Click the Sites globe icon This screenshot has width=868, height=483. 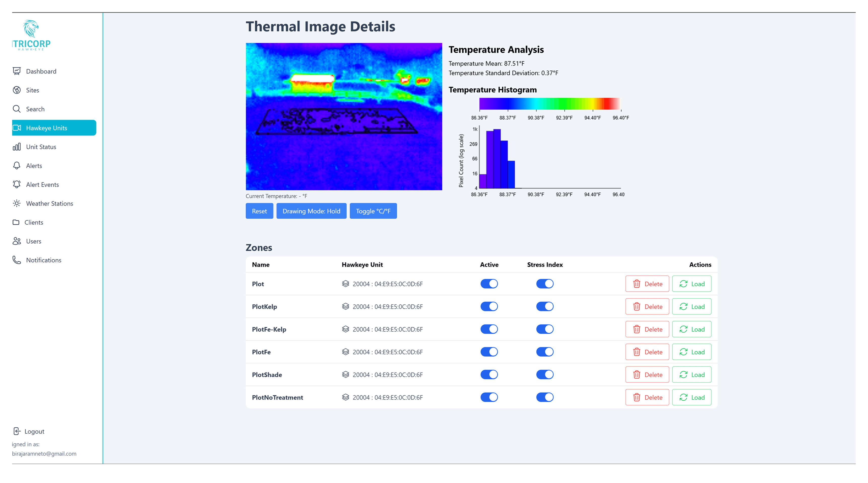coord(17,90)
